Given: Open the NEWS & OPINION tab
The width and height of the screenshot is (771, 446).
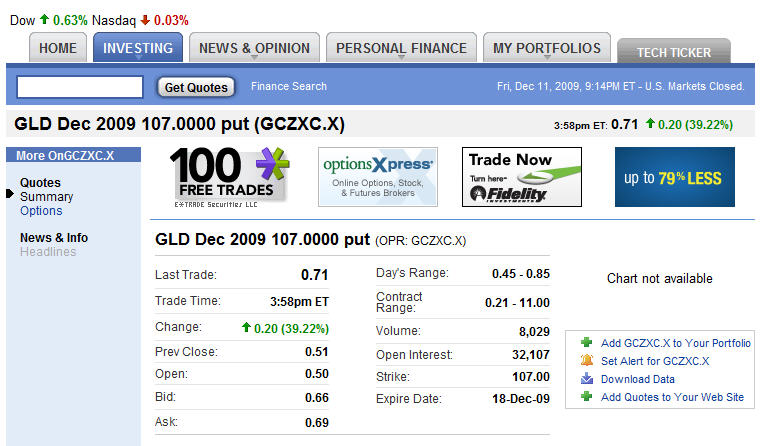Looking at the screenshot, I should [254, 48].
